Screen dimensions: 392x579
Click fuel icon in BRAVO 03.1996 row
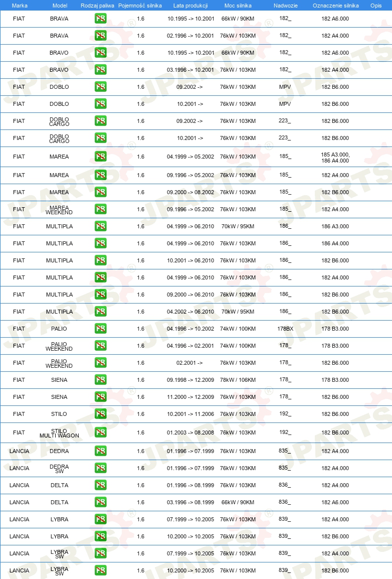point(100,69)
